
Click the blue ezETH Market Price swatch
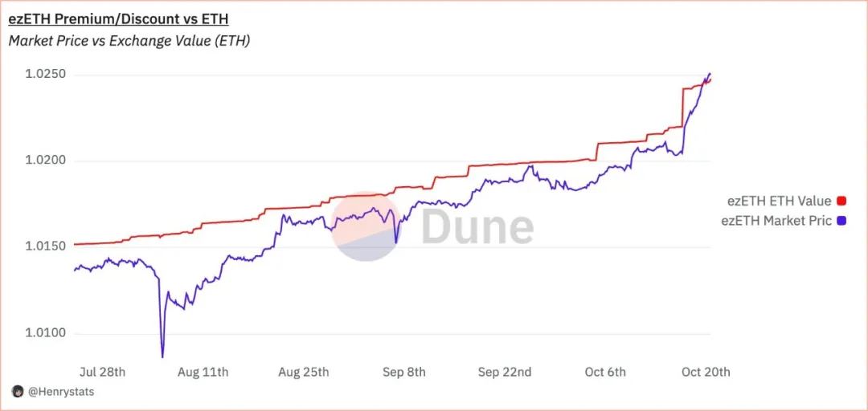[841, 220]
